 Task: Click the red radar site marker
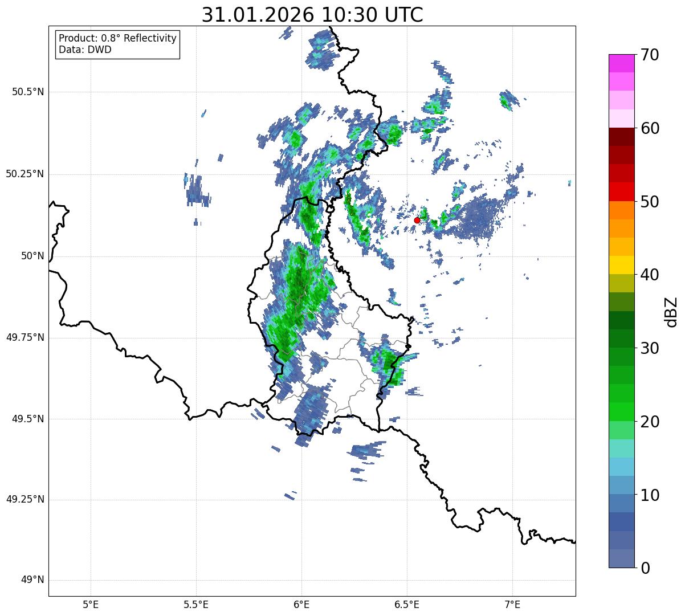click(417, 220)
